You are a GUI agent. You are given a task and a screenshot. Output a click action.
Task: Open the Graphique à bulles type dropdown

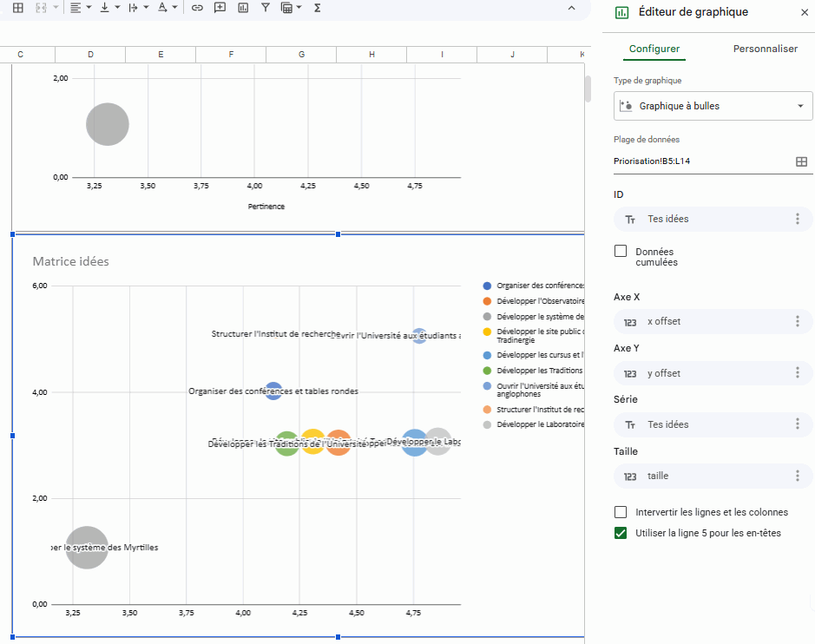tap(713, 106)
